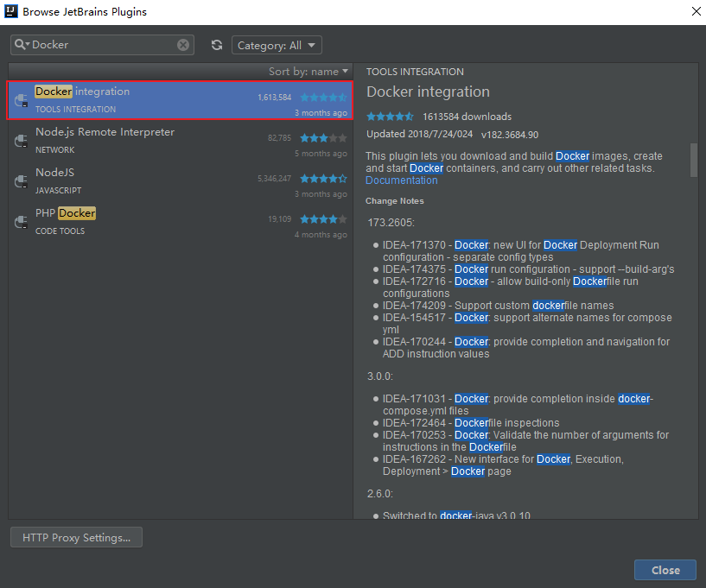Viewport: 706px width, 588px height.
Task: Click the 1,613,584 download count
Action: 274,98
